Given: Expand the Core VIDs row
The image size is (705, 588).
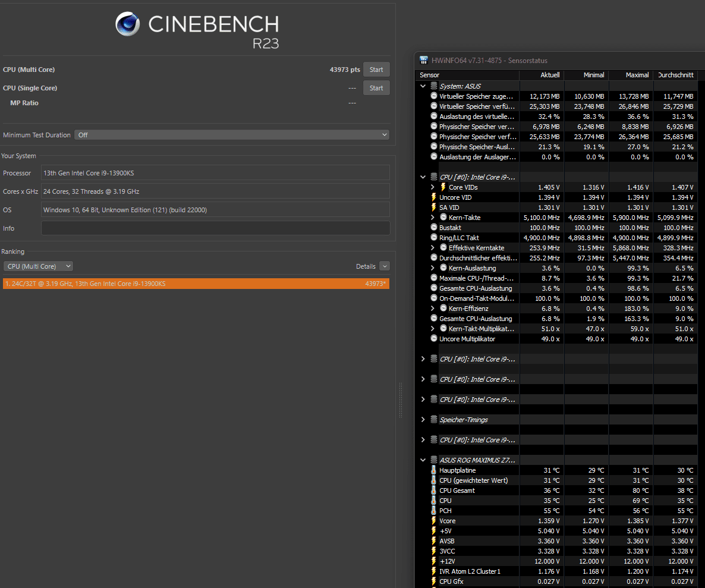Looking at the screenshot, I should point(433,187).
